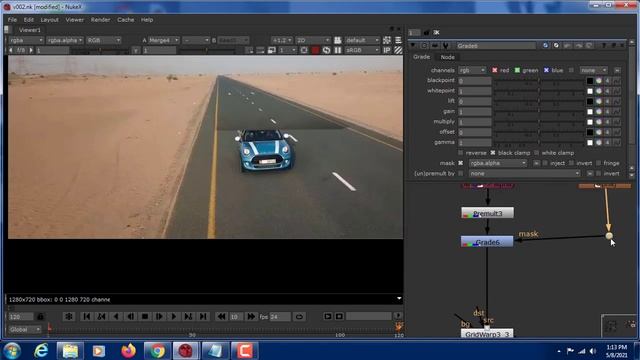Jump to the previous keyframe
This screenshot has width=640, height=360.
101,316
